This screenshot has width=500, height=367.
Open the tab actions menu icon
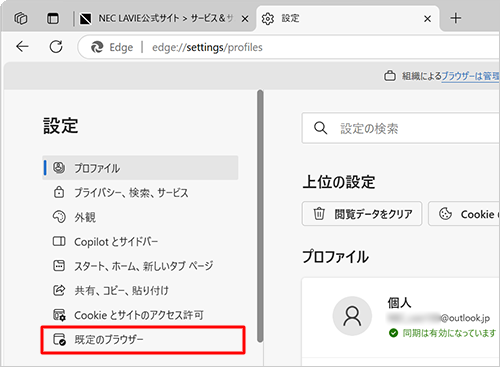[x=53, y=18]
